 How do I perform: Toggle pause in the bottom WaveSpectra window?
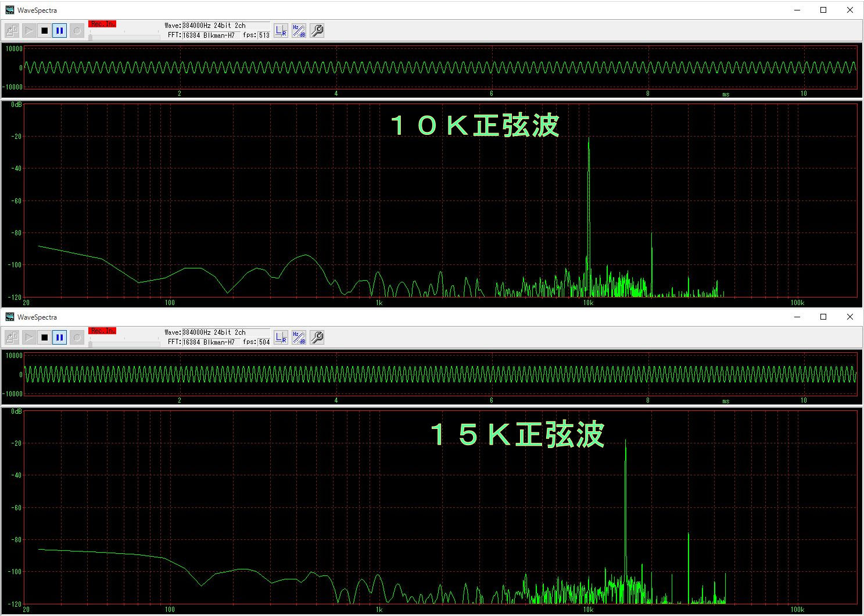60,337
